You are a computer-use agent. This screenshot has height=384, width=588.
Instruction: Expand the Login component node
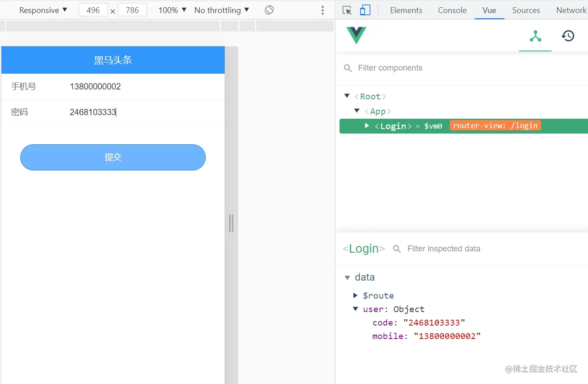point(367,126)
